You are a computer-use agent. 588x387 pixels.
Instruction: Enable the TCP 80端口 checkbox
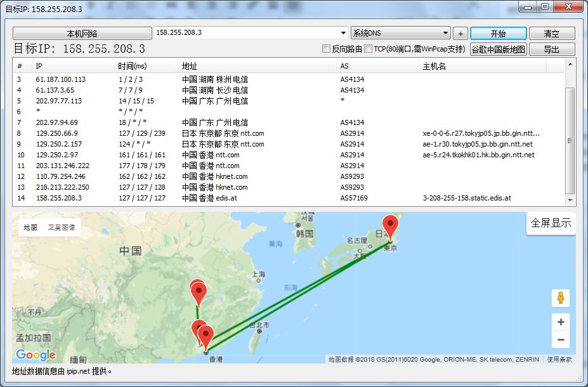367,48
